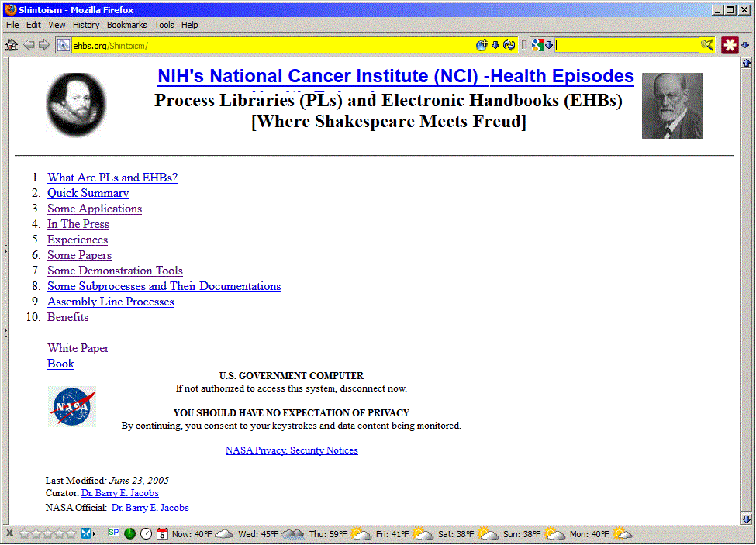Open the View menu
The height and width of the screenshot is (545, 756).
(x=57, y=25)
